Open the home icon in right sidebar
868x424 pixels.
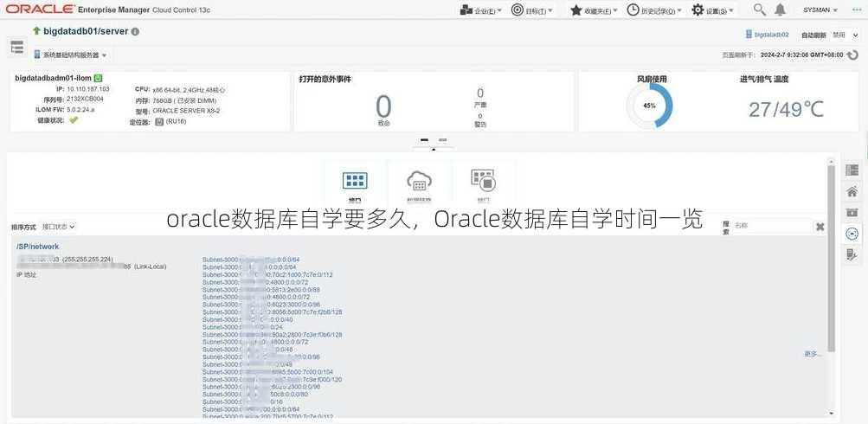[x=852, y=191]
